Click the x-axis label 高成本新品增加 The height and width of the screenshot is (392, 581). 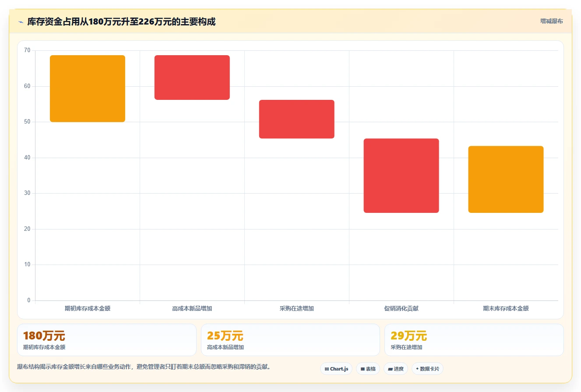click(192, 308)
